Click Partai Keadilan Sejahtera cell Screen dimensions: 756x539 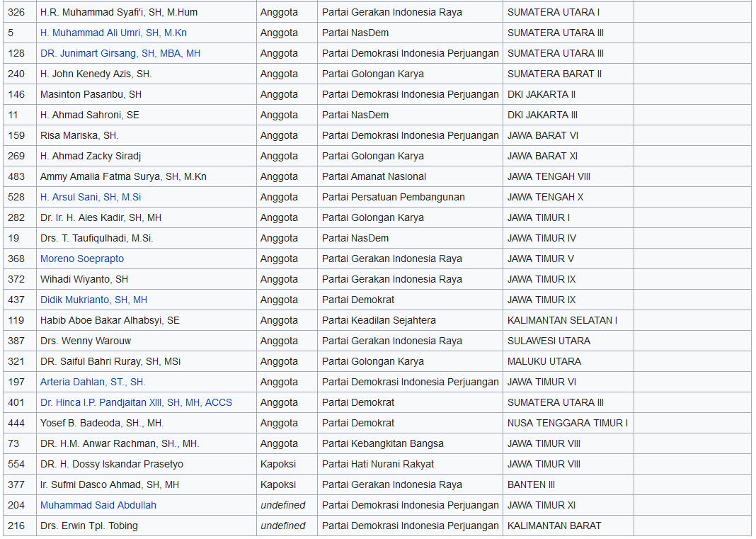[x=410, y=320]
